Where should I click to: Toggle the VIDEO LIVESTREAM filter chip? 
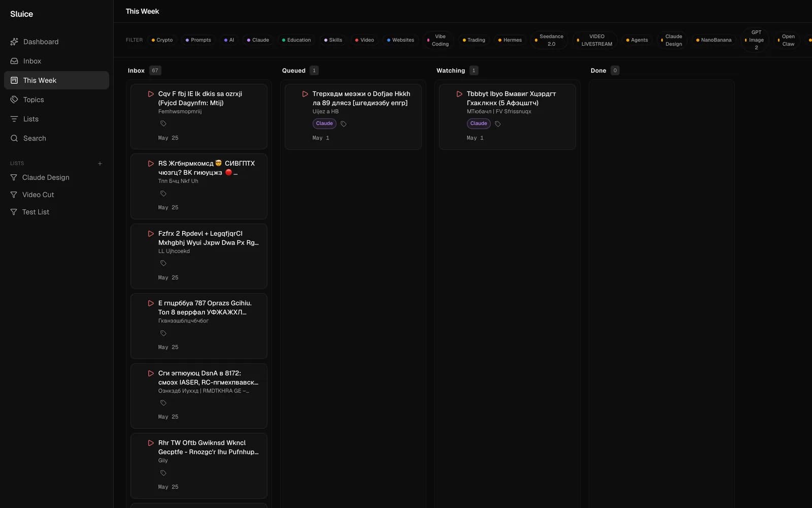(595, 40)
